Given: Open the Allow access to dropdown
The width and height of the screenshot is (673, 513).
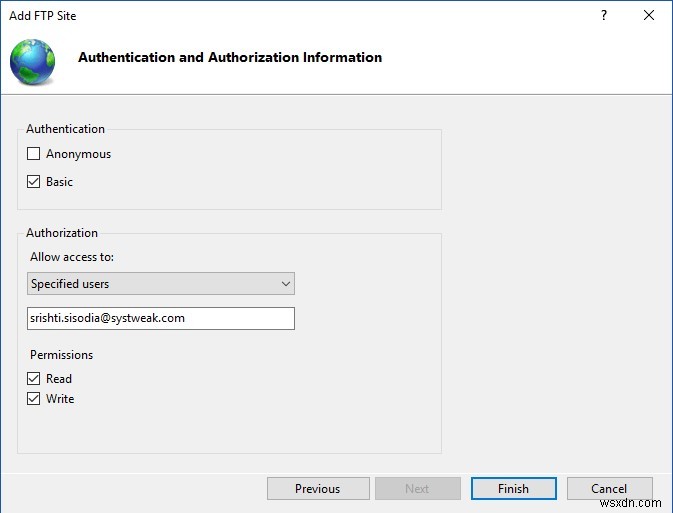Looking at the screenshot, I should [161, 283].
